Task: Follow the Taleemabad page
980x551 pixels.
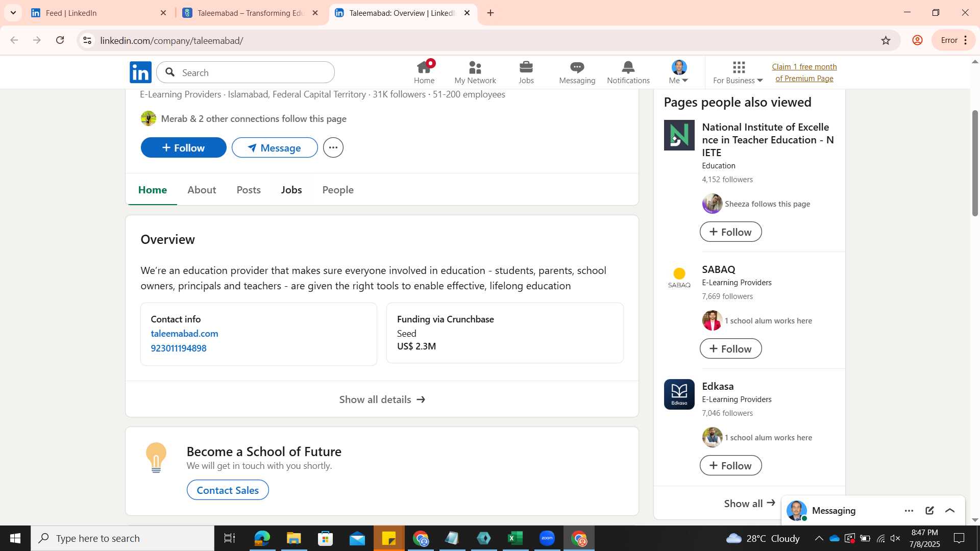Action: (x=184, y=147)
